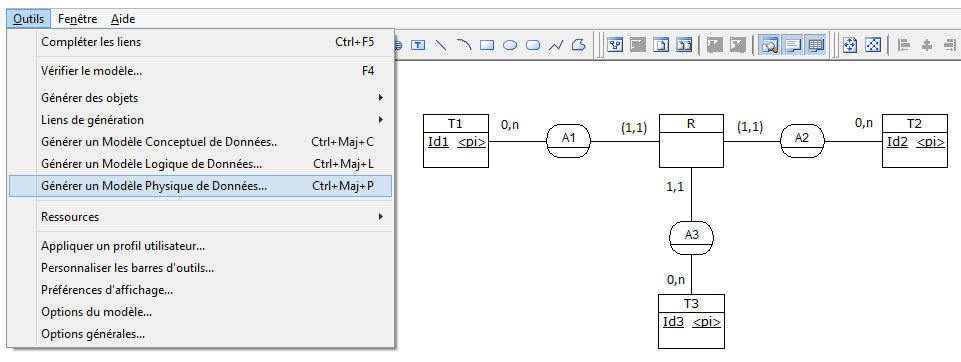Viewport: 961px width, 362px height.
Task: Open Options du modèle...
Action: (x=200, y=312)
